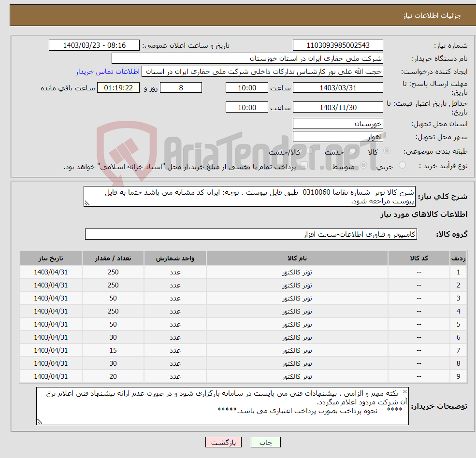Click the general need description text area
Viewport: 476px width, 458px height.
coord(249,197)
